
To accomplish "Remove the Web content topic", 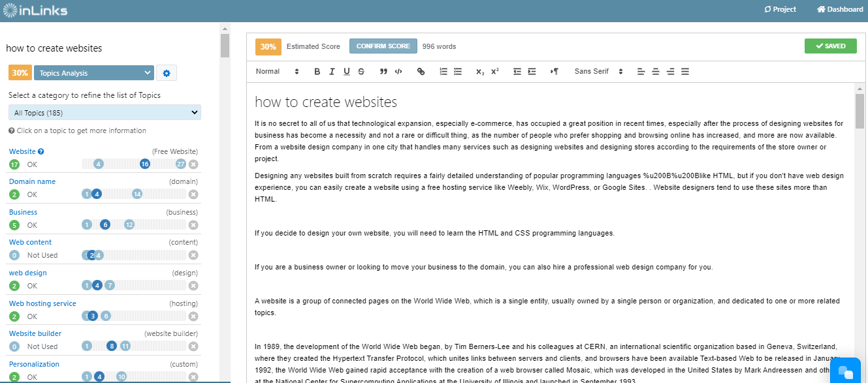I will pos(193,255).
